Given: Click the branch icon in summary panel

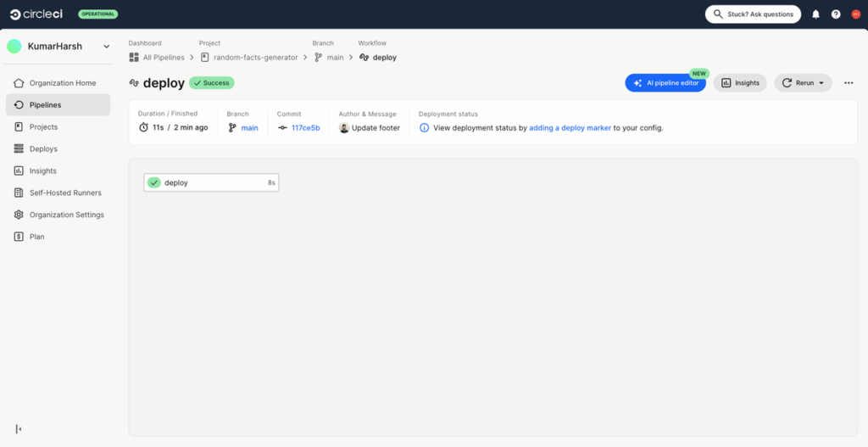Looking at the screenshot, I should [232, 128].
